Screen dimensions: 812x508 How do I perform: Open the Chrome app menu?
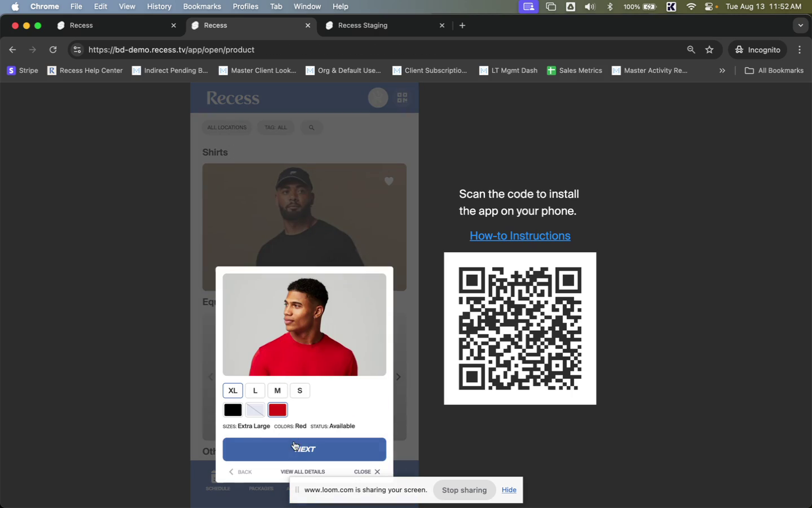(x=45, y=7)
